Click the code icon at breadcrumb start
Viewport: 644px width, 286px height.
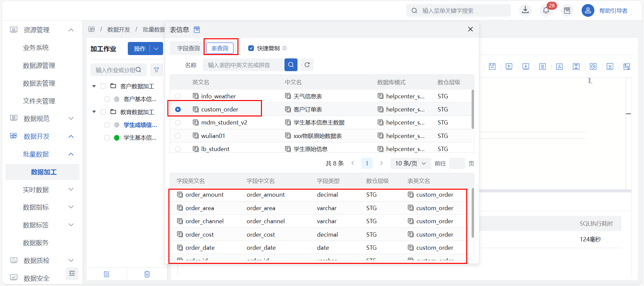(92, 29)
